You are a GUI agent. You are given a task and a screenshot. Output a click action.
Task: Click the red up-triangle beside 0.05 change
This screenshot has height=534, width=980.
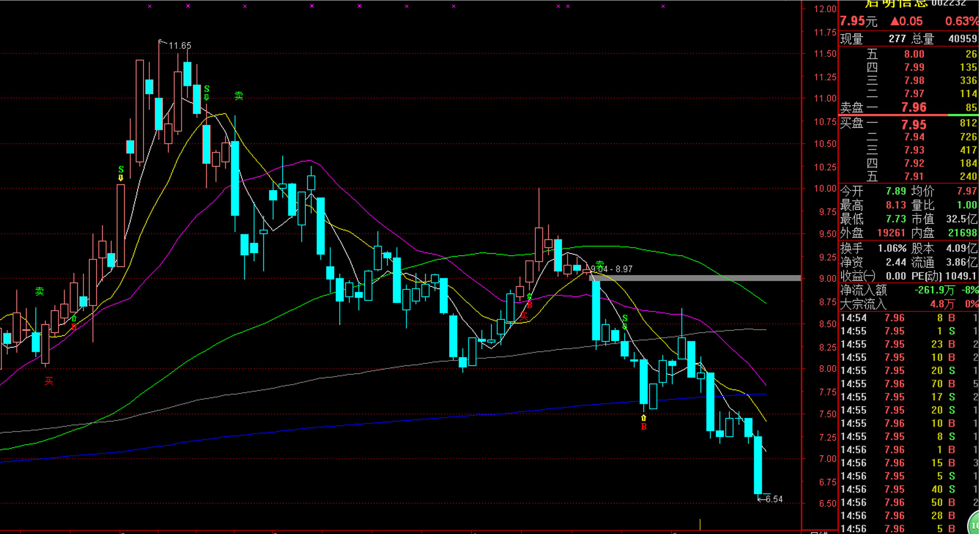pos(895,21)
